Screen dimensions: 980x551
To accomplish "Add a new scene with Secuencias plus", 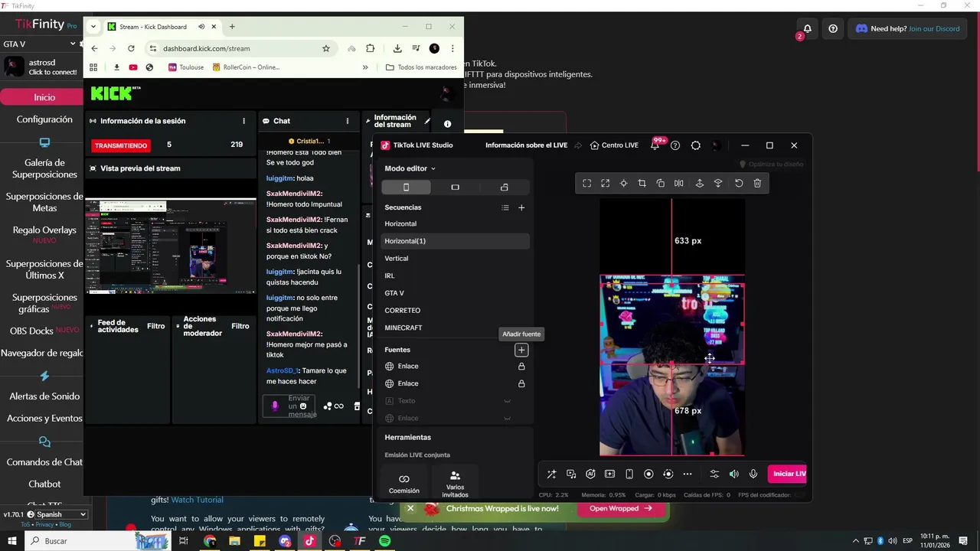I will [x=521, y=207].
